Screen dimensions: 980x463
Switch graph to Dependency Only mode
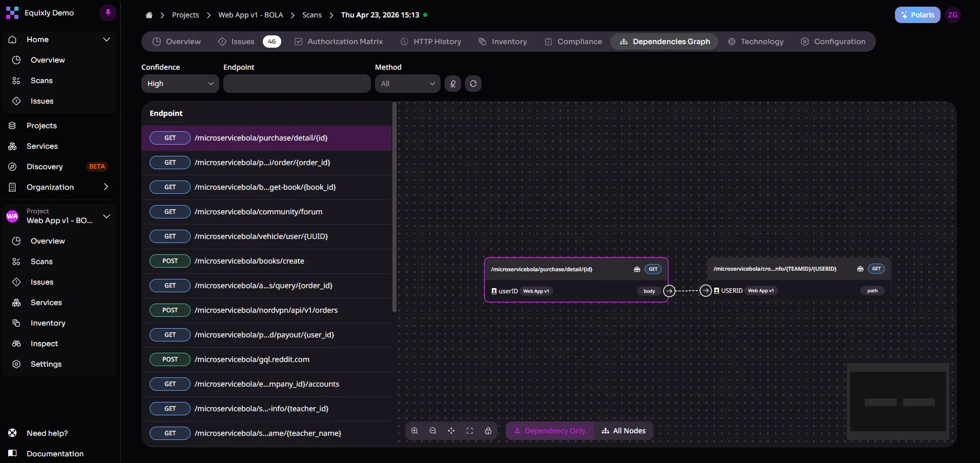tap(550, 431)
